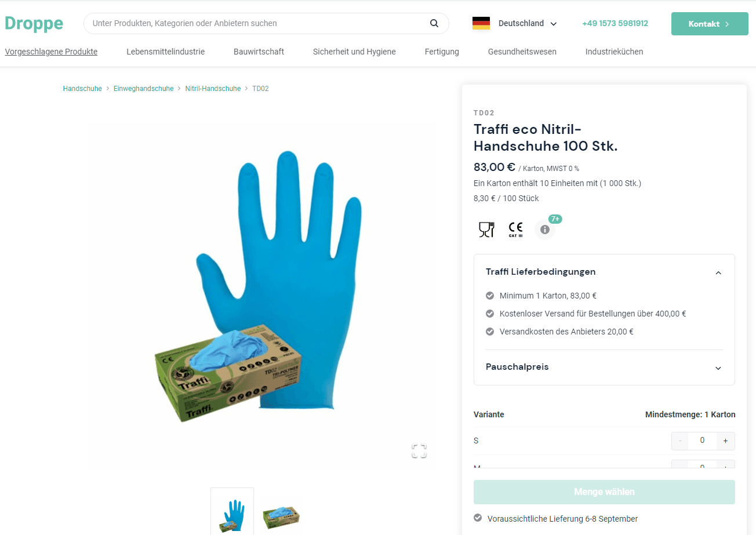Screen dimensions: 756x535
Task: Click the Droppe logo
Action: click(34, 23)
